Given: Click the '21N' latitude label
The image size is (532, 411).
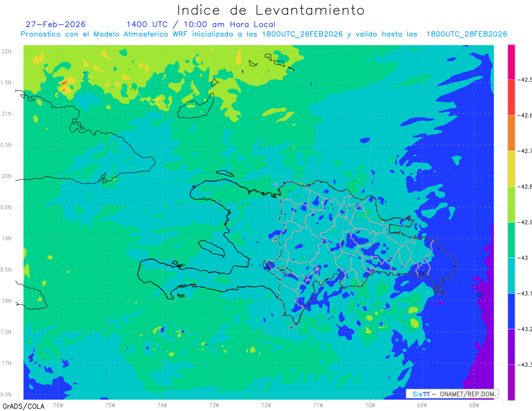Looking at the screenshot, I should [x=7, y=114].
